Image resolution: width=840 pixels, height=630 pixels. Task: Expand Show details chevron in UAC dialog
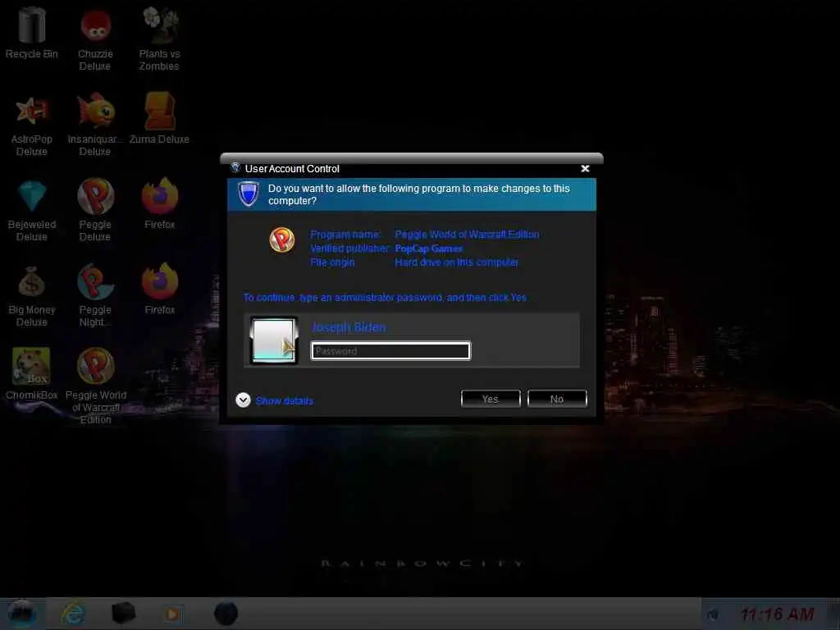coord(243,400)
